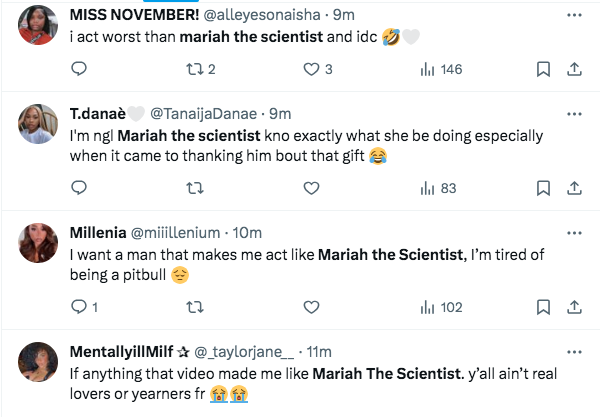Share T.danaè's tweet
Screen dimensions: 600x417
[574, 187]
